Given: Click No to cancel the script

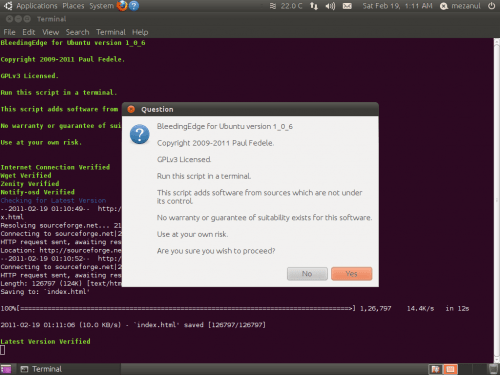Looking at the screenshot, I should [307, 274].
